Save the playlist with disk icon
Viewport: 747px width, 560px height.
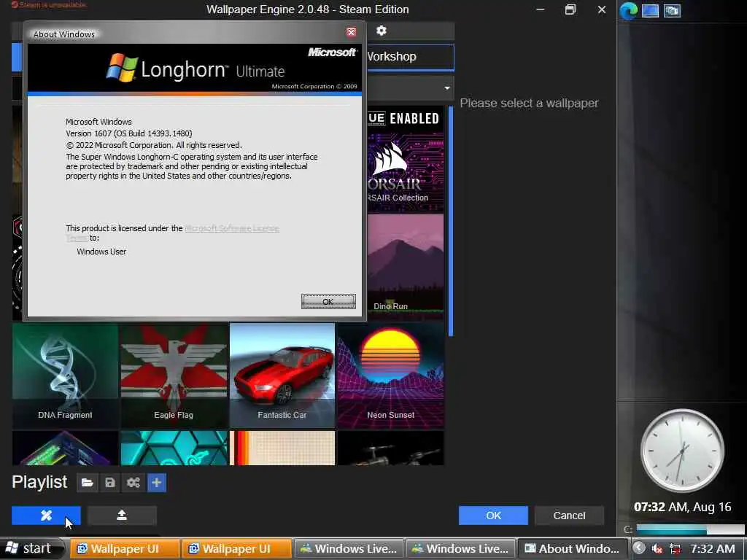click(x=110, y=483)
